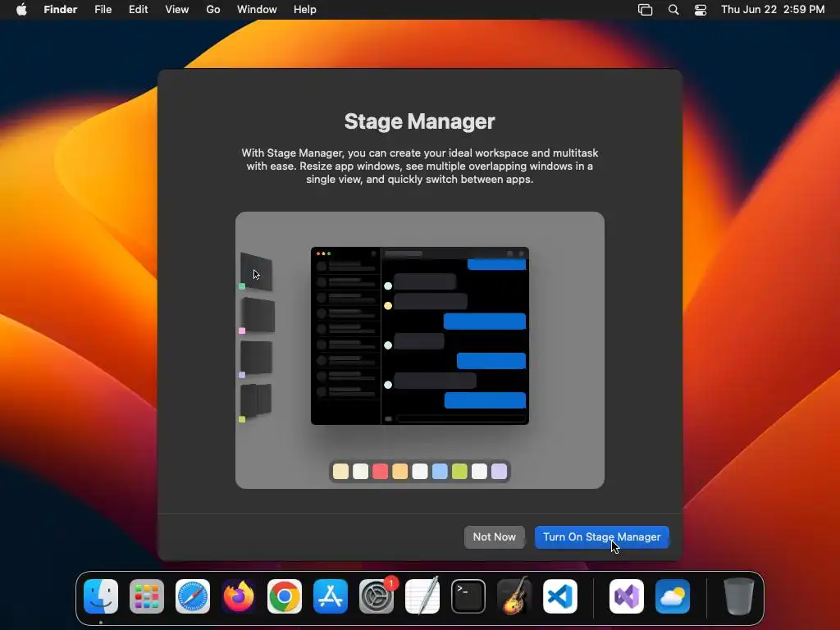Open Visual Studio Code from Dock
The height and width of the screenshot is (630, 840).
[559, 596]
